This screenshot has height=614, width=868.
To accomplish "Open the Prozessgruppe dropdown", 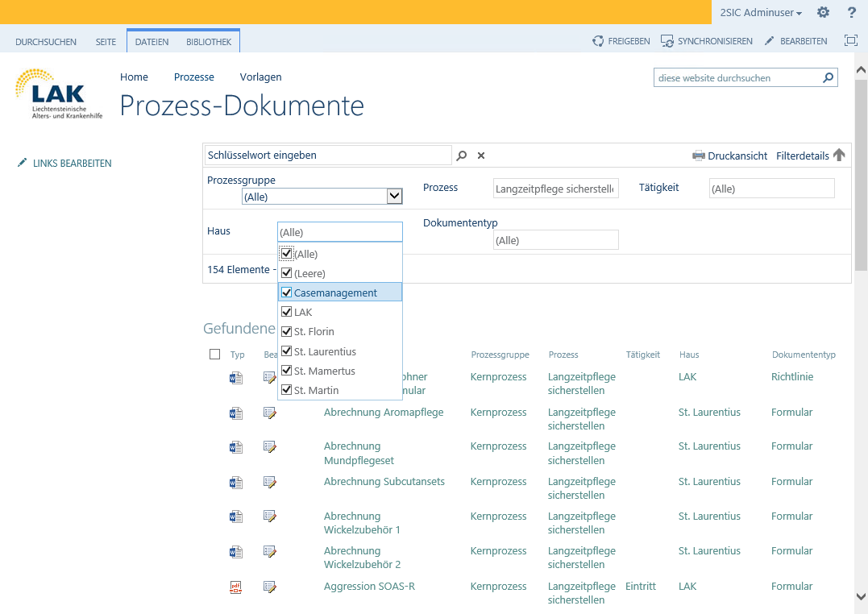I will click(x=394, y=196).
